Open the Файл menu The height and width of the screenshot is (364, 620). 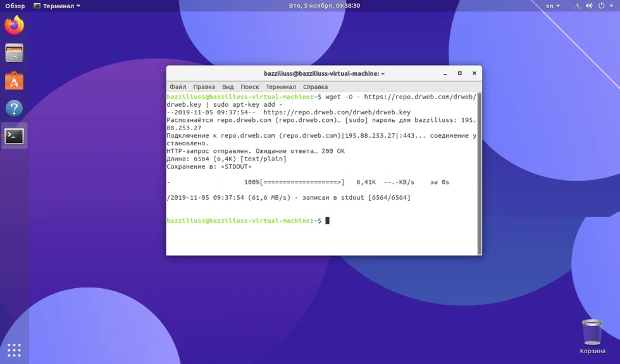point(178,87)
